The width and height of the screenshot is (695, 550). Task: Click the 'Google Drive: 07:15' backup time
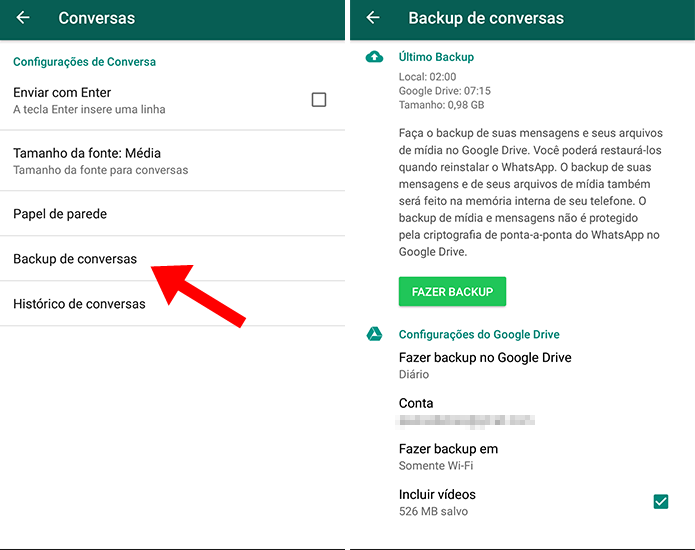tap(445, 91)
